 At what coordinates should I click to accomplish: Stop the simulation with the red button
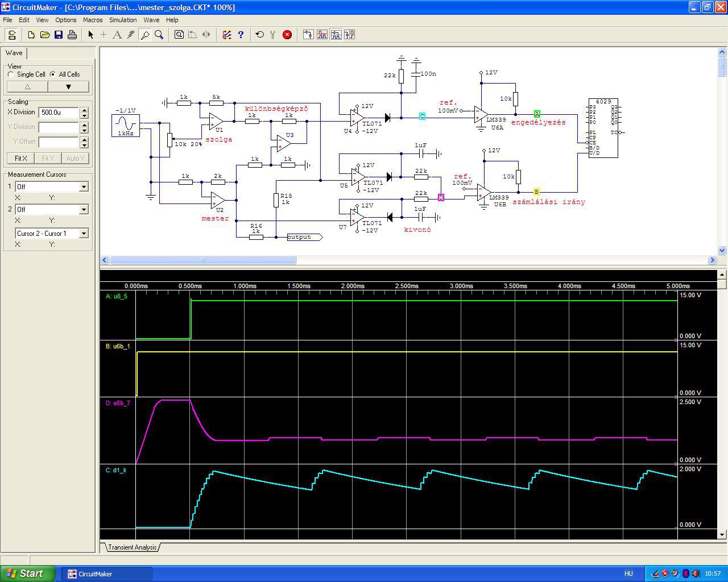pos(287,35)
